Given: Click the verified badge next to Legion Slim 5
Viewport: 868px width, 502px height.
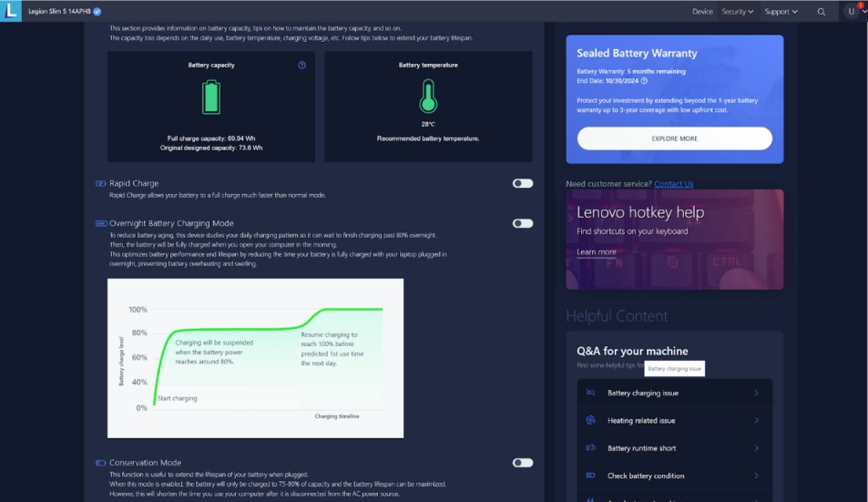Looking at the screenshot, I should [97, 12].
